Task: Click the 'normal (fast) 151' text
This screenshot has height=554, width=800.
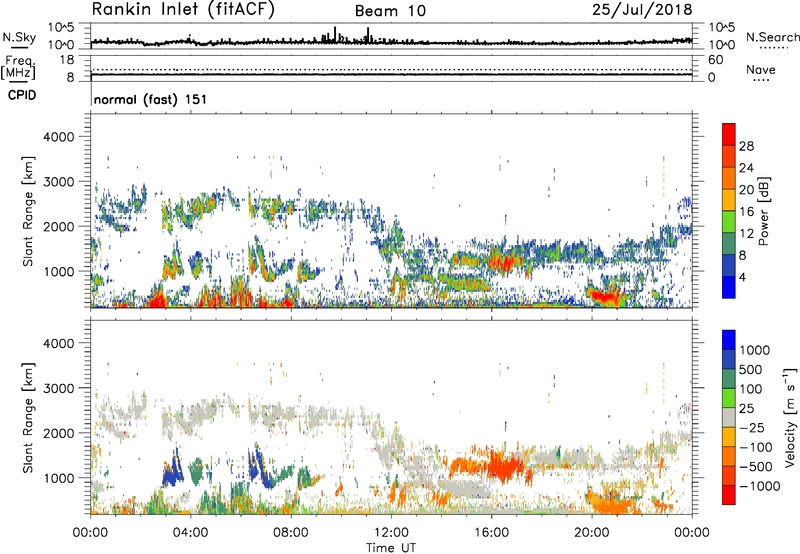Action: click(x=151, y=99)
